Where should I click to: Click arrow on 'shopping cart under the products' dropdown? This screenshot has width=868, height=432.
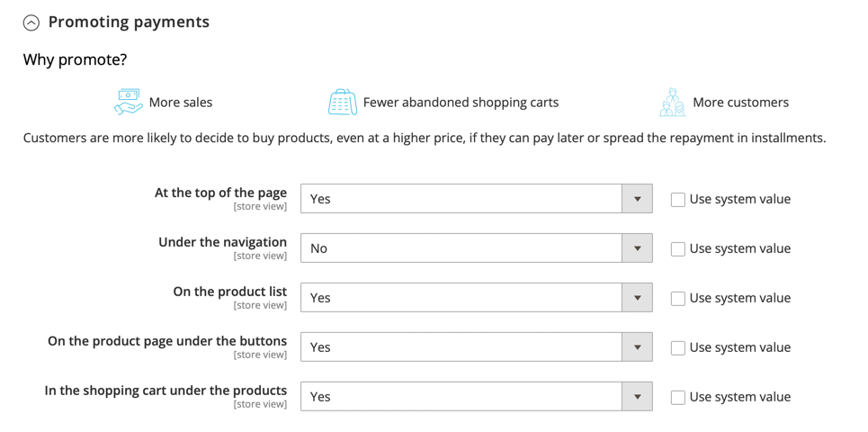tap(637, 397)
